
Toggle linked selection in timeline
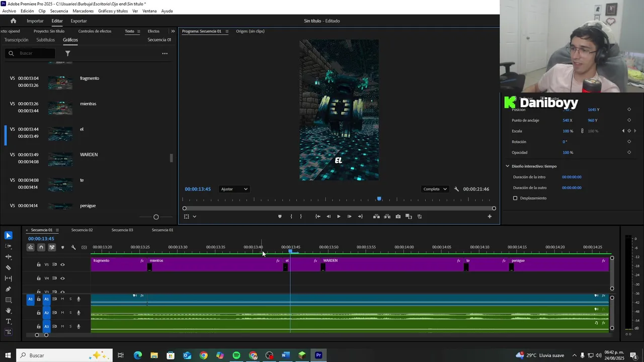pyautogui.click(x=52, y=247)
